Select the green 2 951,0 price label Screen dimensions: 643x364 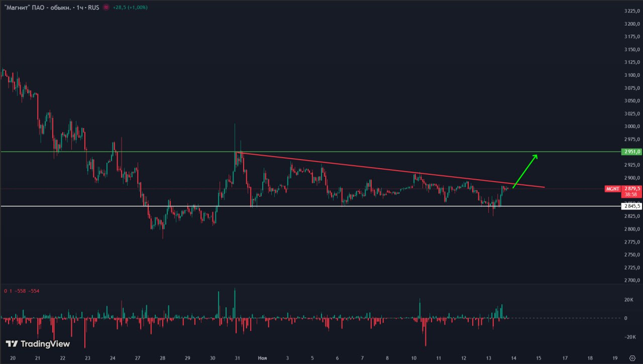pos(631,152)
